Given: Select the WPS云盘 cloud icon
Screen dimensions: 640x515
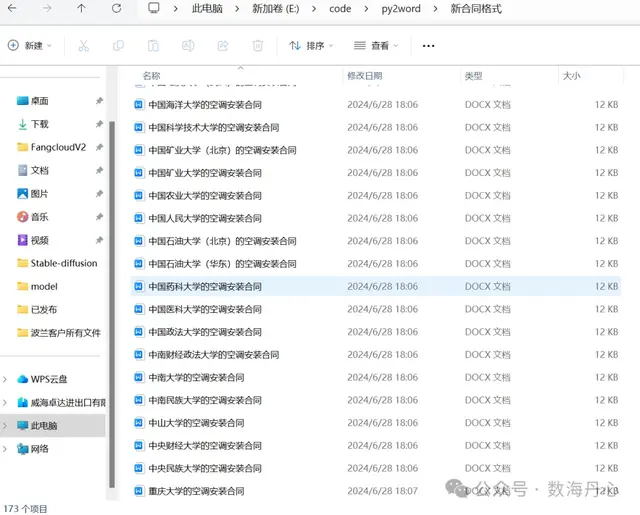Looking at the screenshot, I should 22,379.
